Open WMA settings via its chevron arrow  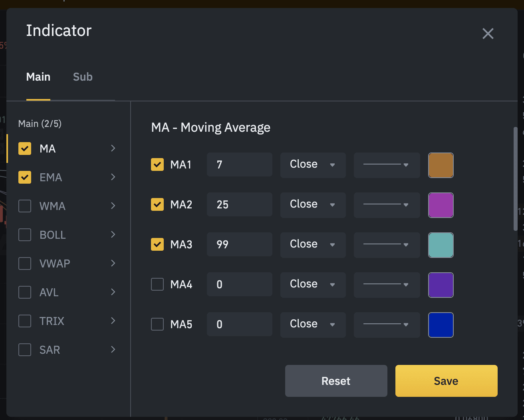pyautogui.click(x=113, y=206)
